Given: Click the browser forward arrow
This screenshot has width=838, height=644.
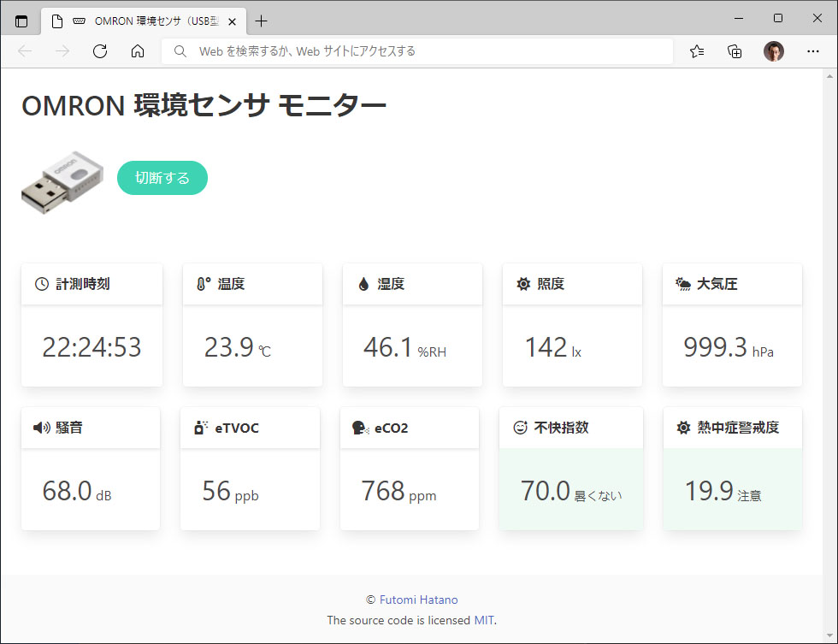Looking at the screenshot, I should pos(62,51).
